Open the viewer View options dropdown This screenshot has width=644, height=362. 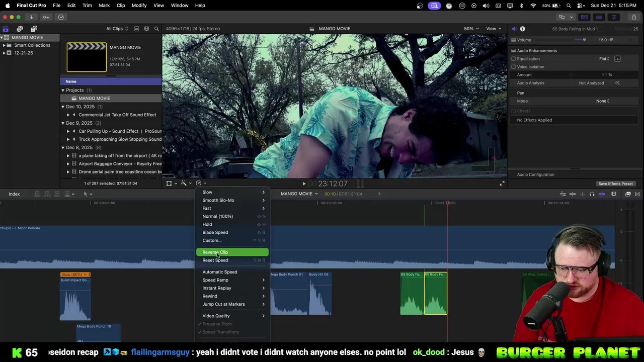click(x=493, y=29)
